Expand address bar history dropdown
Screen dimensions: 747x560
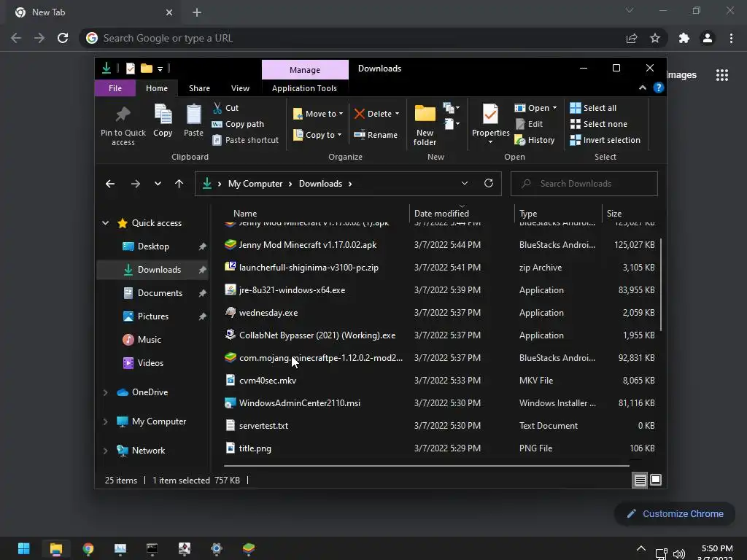[x=465, y=183]
